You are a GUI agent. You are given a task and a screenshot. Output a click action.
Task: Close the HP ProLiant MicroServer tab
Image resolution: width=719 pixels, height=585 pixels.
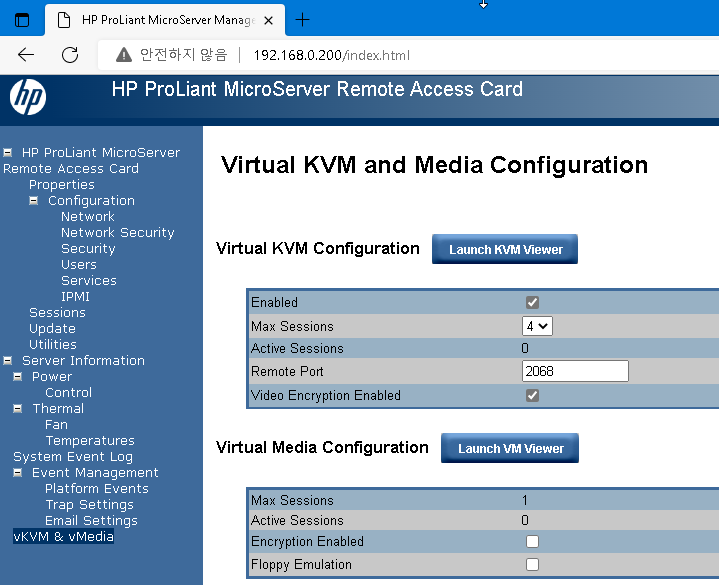click(269, 20)
